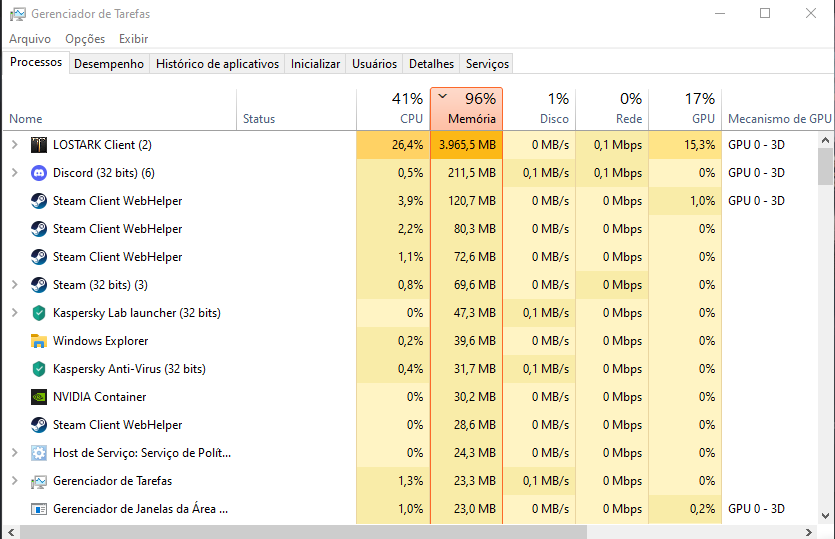Switch to the Desempenho tab
Image resolution: width=835 pixels, height=539 pixels.
point(109,64)
